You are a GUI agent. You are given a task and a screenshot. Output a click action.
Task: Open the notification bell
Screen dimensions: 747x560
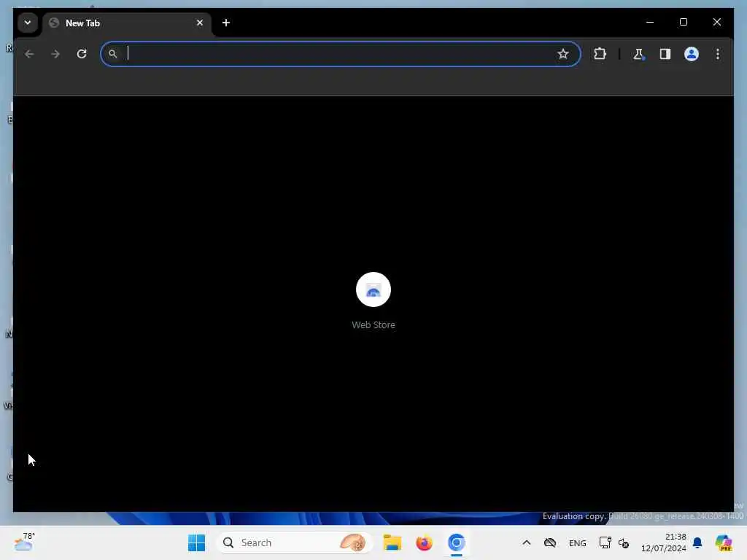click(697, 542)
